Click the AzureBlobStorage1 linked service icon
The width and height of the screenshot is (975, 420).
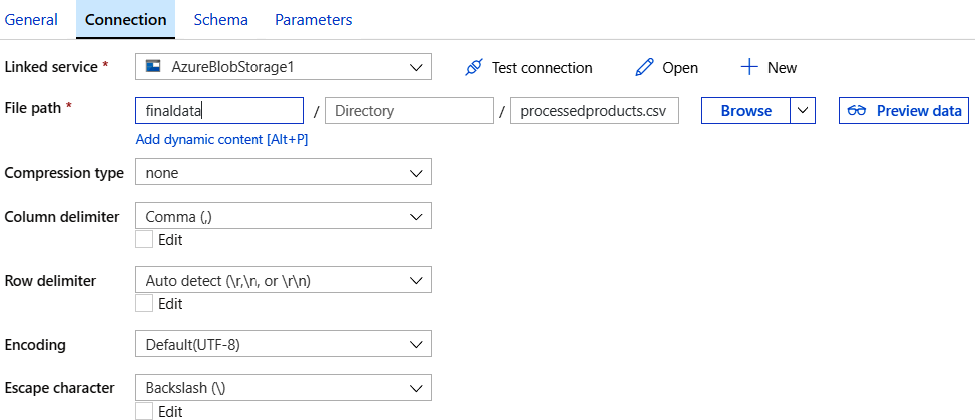pos(153,67)
